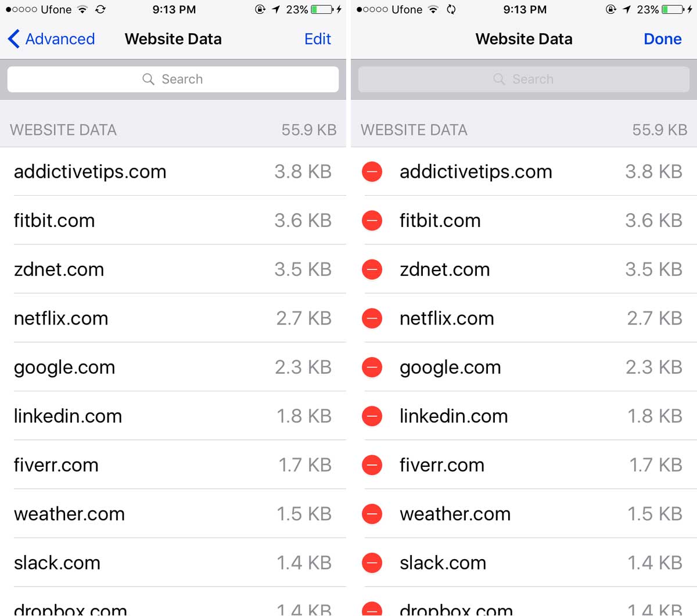Tap the location arrow in right status bar
The height and width of the screenshot is (616, 697).
tap(627, 9)
